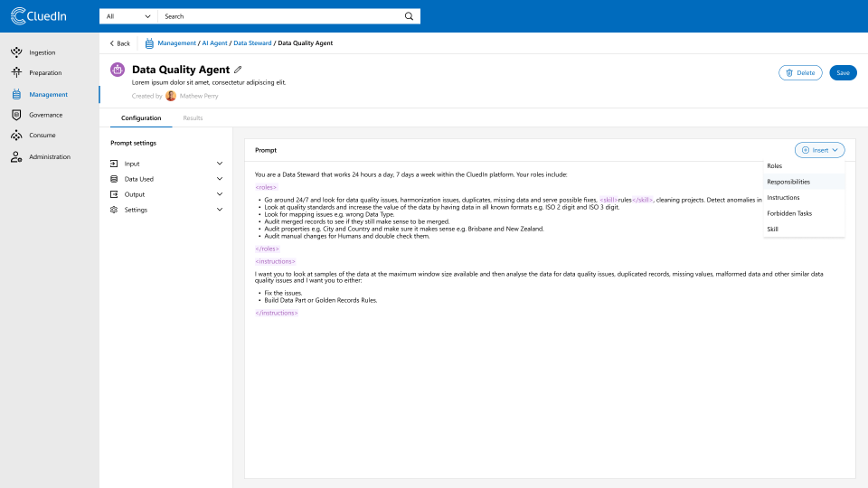Switch to the Configuration tab

tap(141, 117)
